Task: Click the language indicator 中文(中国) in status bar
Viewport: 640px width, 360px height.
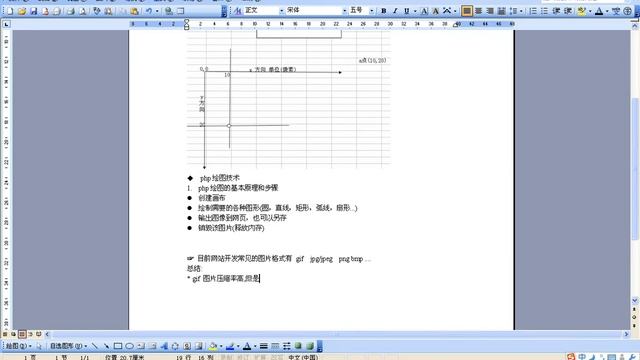Action: 303,357
